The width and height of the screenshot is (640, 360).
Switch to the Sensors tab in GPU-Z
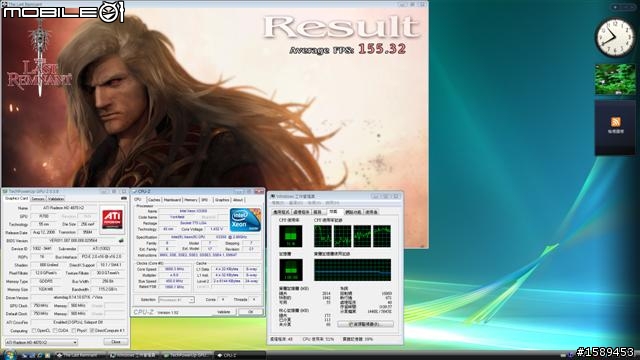coord(38,199)
